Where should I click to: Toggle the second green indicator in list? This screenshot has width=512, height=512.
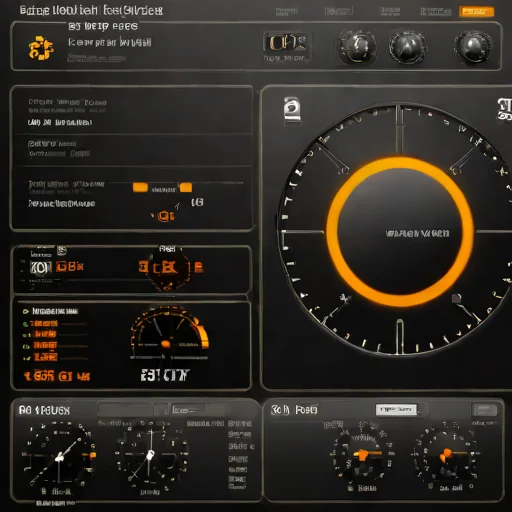point(25,324)
